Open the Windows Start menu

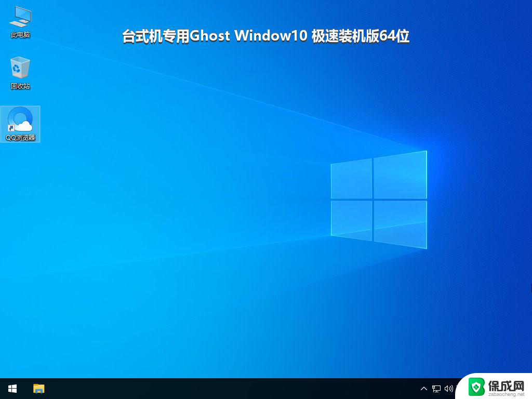[12, 389]
